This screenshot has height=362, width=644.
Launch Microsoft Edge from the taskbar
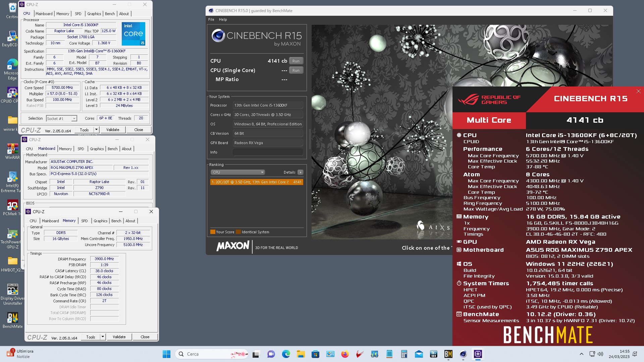(x=286, y=354)
